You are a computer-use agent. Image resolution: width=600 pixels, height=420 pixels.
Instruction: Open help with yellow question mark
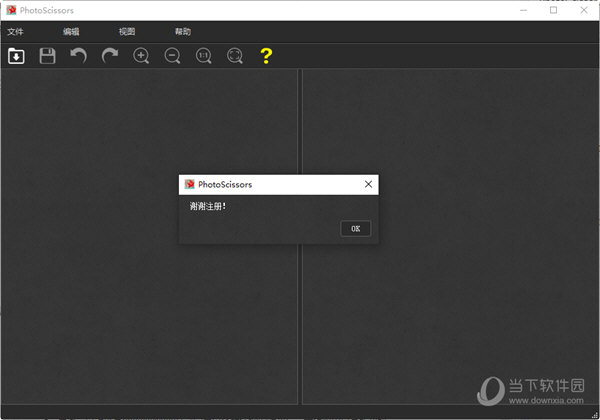(266, 56)
